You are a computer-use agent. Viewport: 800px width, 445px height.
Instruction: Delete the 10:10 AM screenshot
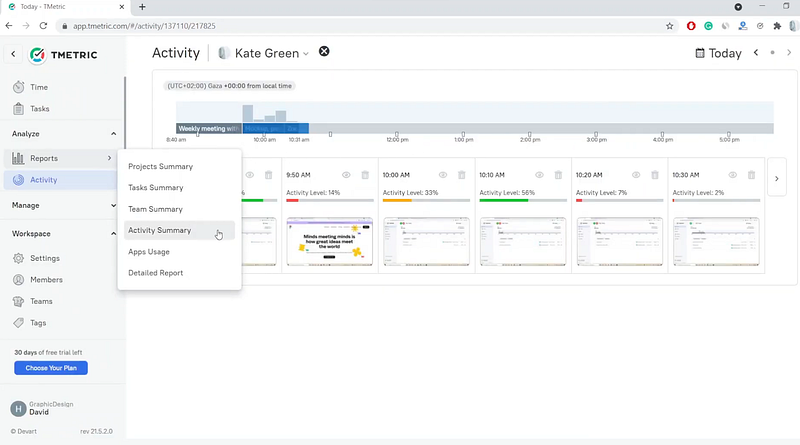558,175
